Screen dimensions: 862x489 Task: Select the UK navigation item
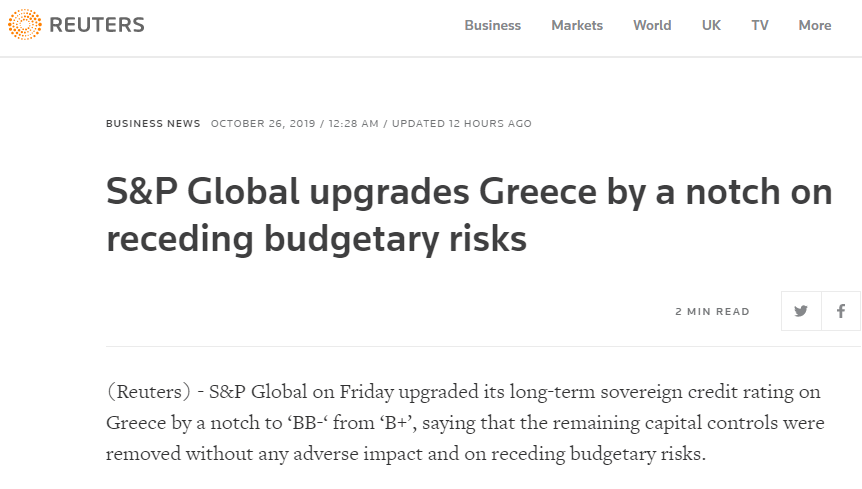(x=711, y=25)
